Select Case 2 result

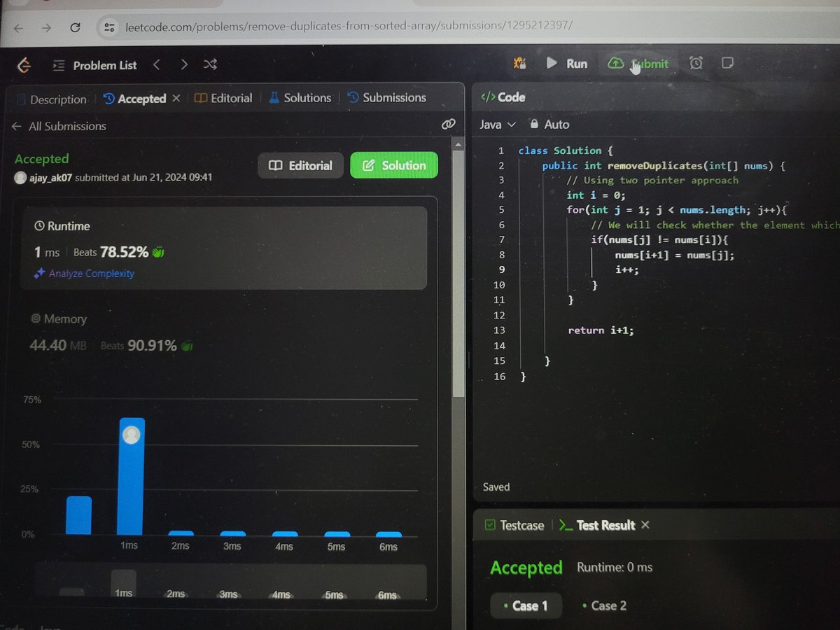point(604,605)
